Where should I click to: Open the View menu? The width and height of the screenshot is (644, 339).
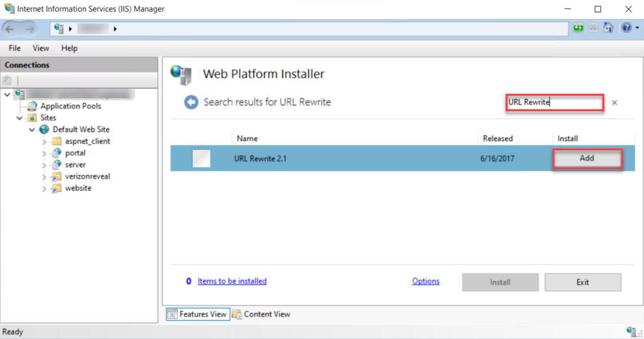[x=41, y=48]
